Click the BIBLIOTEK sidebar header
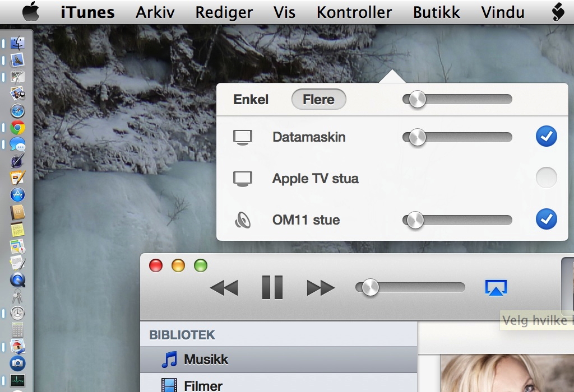 (x=182, y=335)
